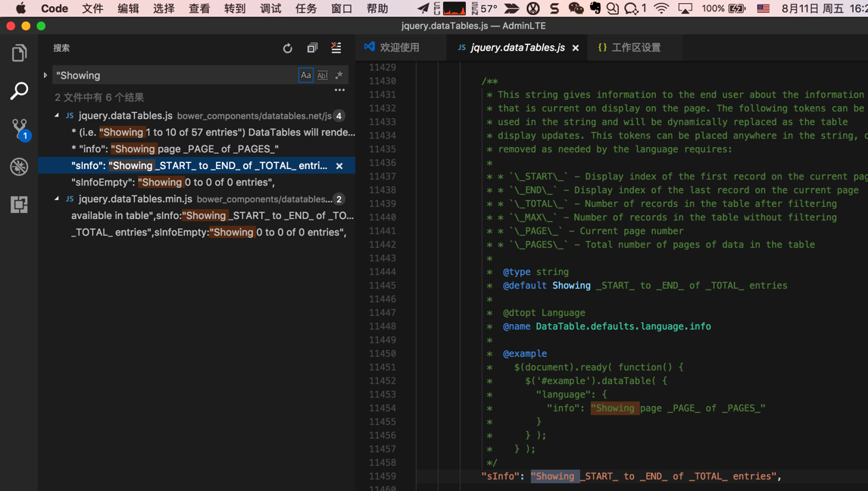Open the sInfoEmpty search result line
Screen dimensions: 868x491
tap(173, 183)
